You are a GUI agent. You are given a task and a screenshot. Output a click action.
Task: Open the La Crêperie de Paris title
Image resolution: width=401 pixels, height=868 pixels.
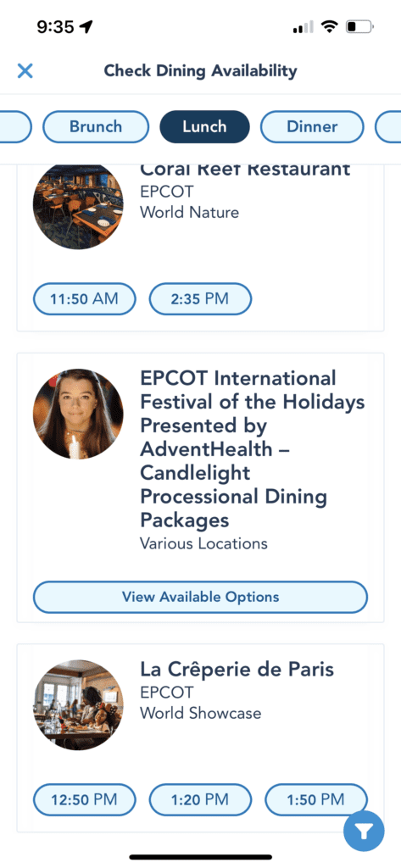[x=237, y=670]
